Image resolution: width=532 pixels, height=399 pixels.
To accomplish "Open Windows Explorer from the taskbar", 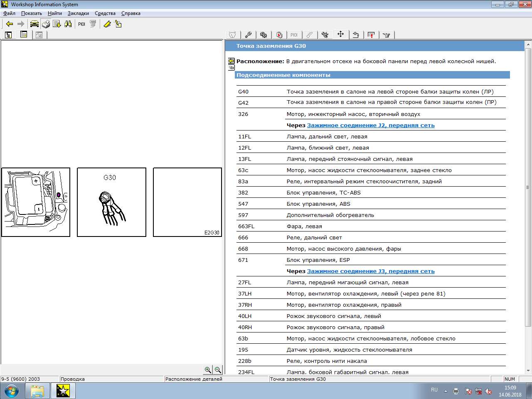I will pyautogui.click(x=37, y=391).
